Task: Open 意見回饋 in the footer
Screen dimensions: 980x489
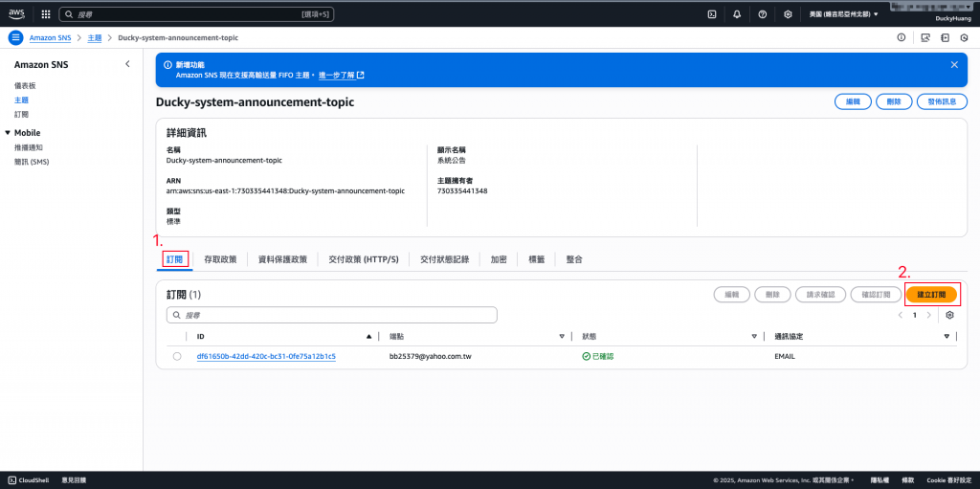Action: (74, 480)
